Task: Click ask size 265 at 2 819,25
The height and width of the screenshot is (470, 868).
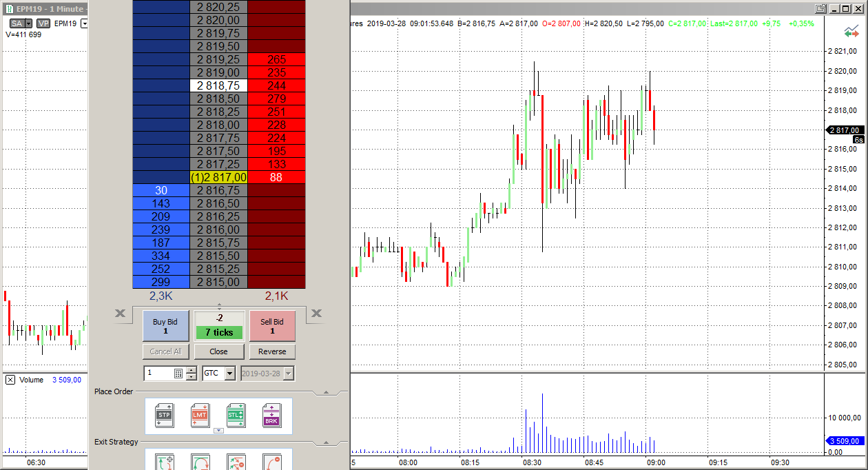Action: [x=276, y=59]
